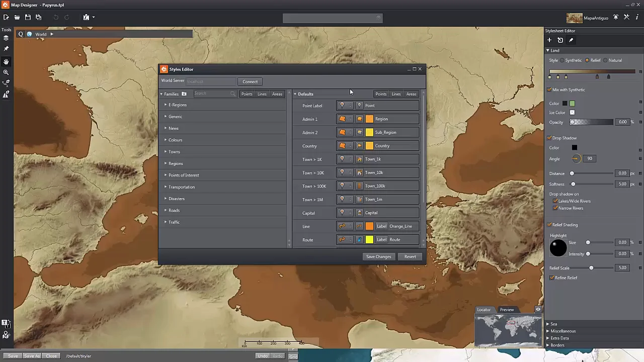644x362 pixels.
Task: Click the New map document icon
Action: click(6, 18)
